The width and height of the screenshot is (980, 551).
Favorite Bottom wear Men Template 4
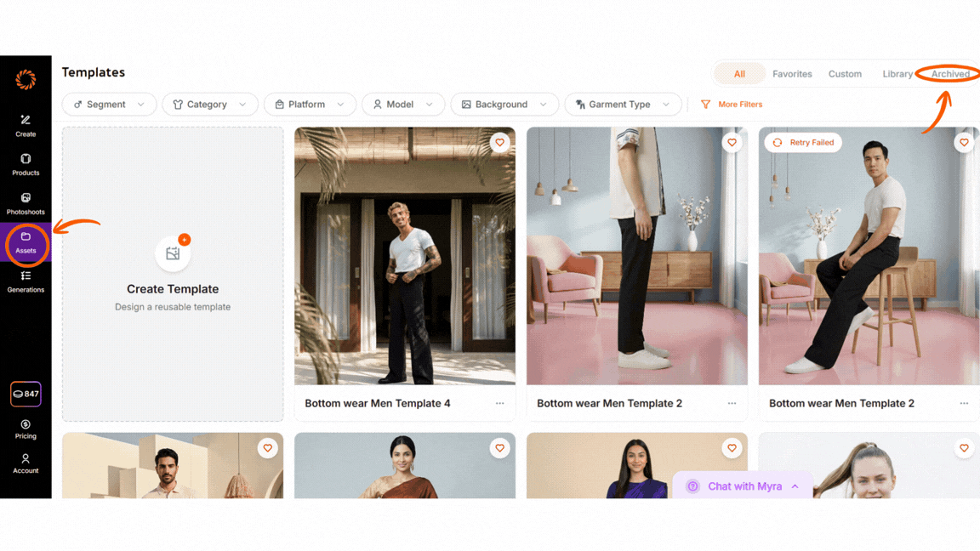point(499,142)
